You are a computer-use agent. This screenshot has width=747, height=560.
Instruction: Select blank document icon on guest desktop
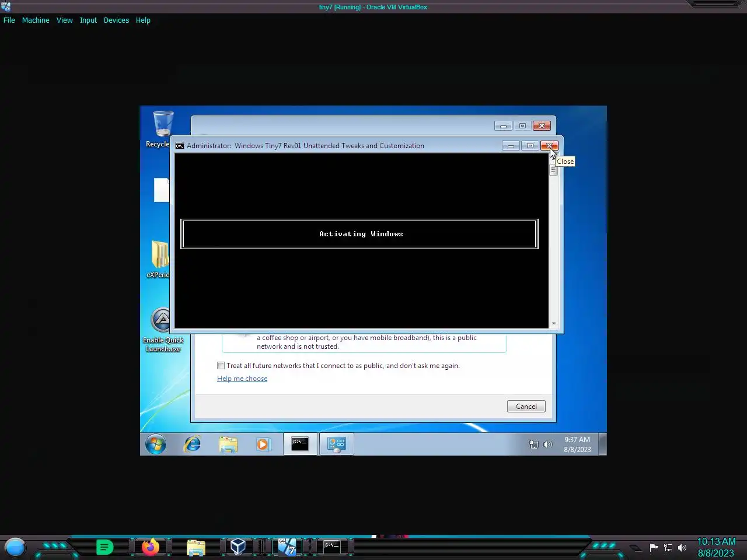162,190
